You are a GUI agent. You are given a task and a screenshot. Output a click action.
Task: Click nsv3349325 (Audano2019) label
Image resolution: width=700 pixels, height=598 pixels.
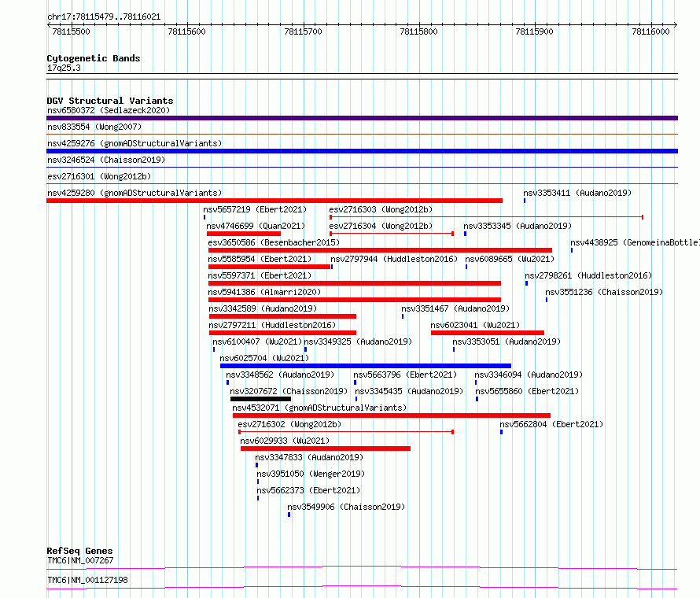click(358, 341)
